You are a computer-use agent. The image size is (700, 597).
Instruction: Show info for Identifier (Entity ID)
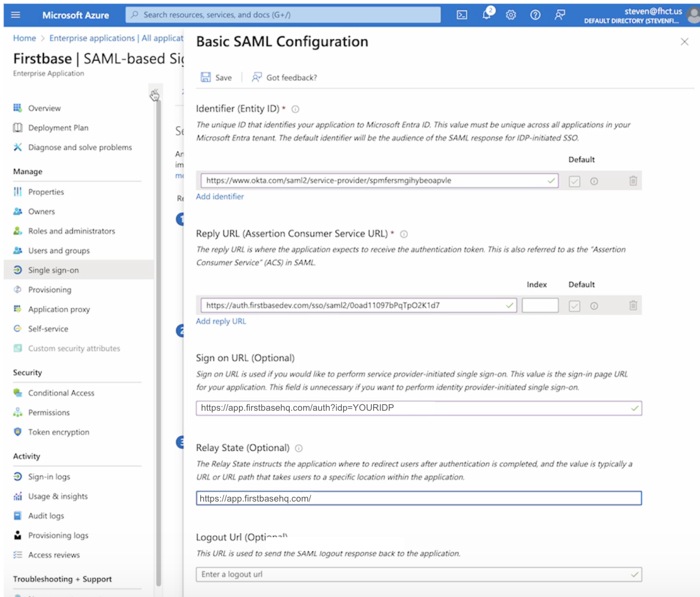pos(296,109)
